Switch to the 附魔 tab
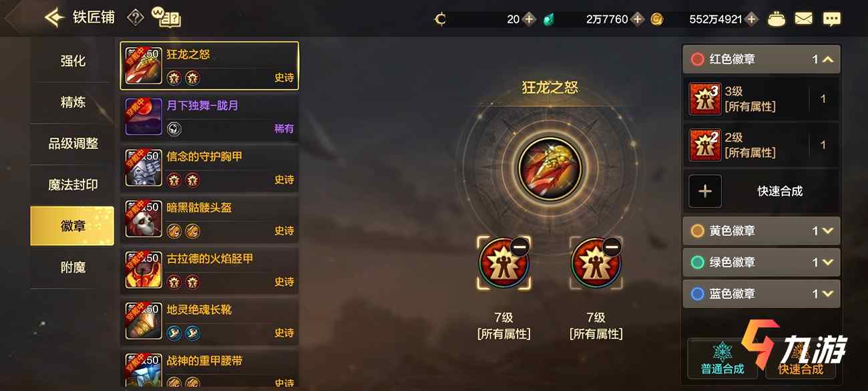 coord(72,267)
